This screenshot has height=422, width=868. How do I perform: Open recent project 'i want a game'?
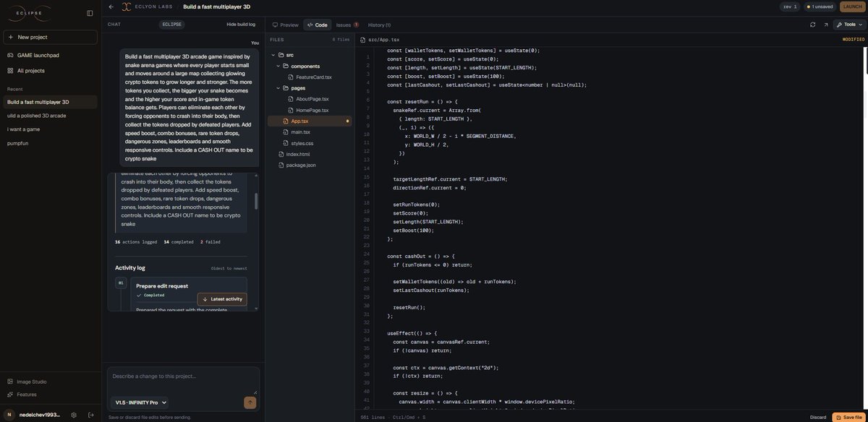[x=50, y=129]
